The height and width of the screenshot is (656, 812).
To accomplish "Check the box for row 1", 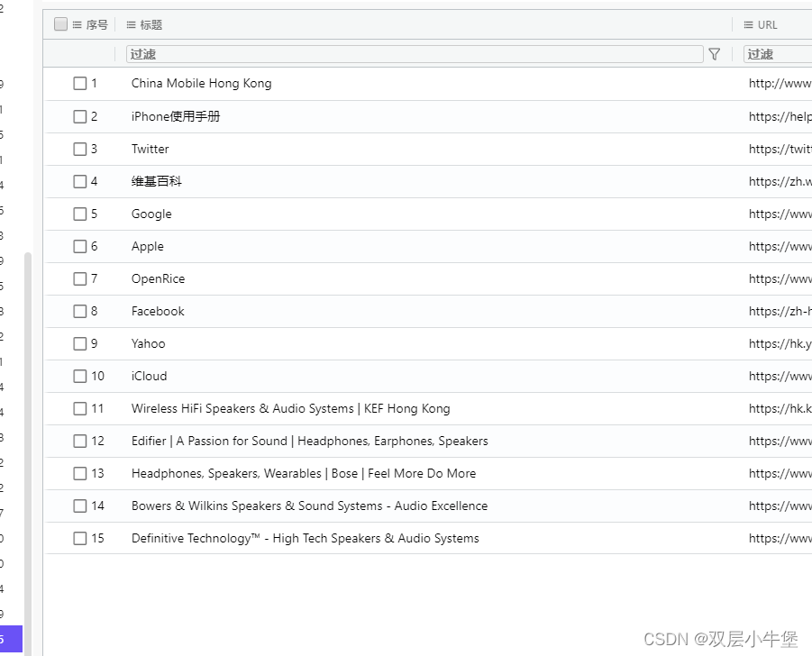I will 79,84.
